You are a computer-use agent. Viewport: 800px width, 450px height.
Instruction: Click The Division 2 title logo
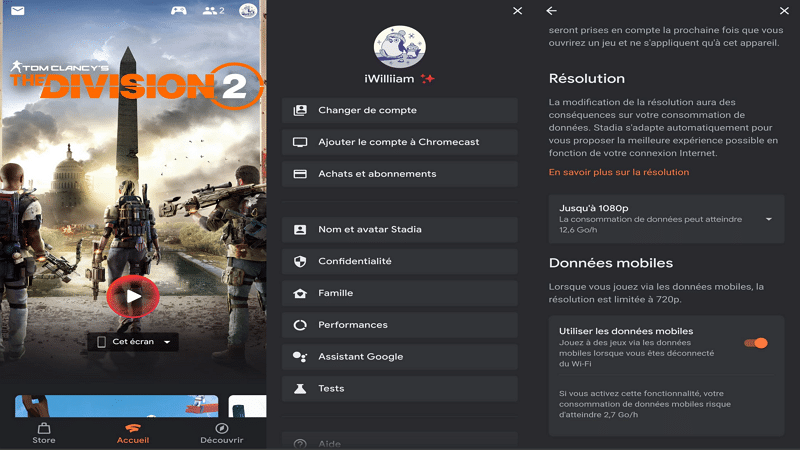[137, 85]
